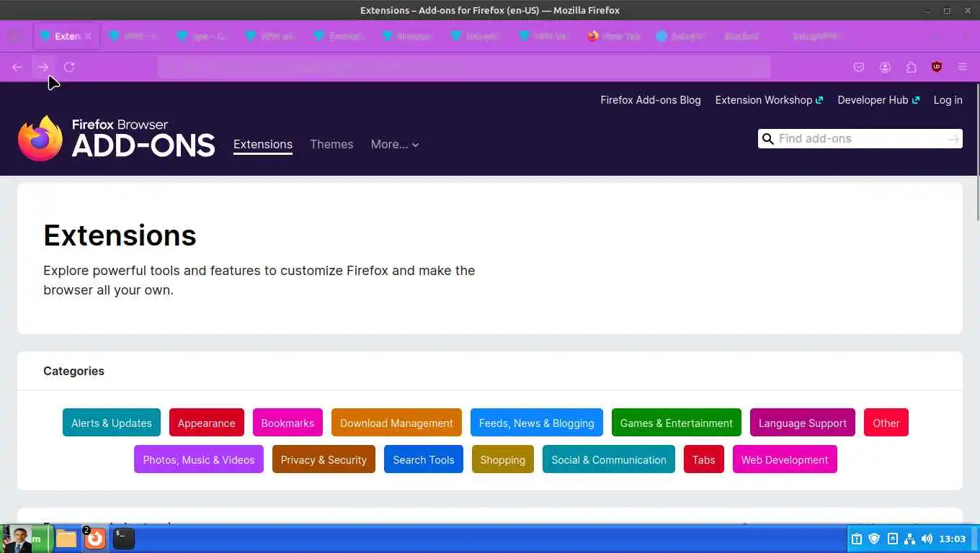Go forward with the forward arrow
The height and width of the screenshot is (553, 980).
point(43,67)
